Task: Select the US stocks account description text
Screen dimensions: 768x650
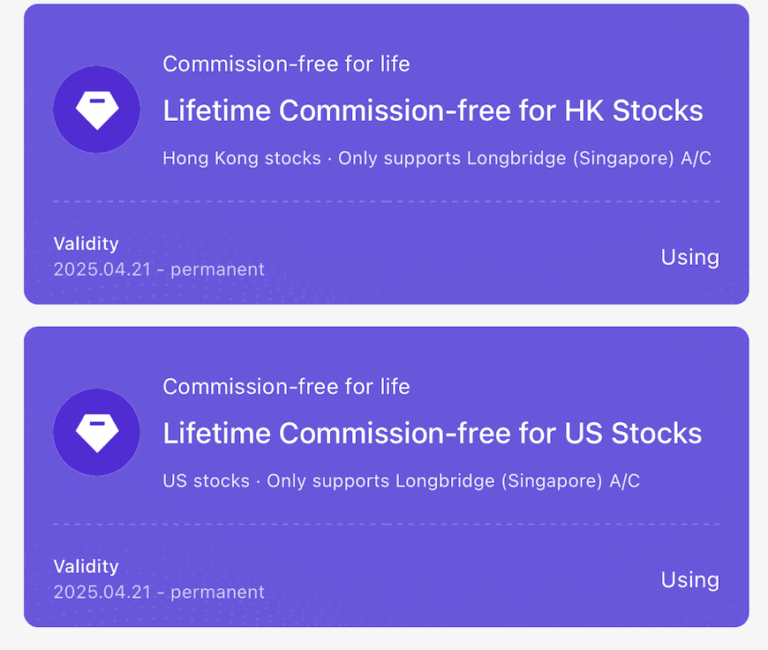Action: (x=401, y=481)
